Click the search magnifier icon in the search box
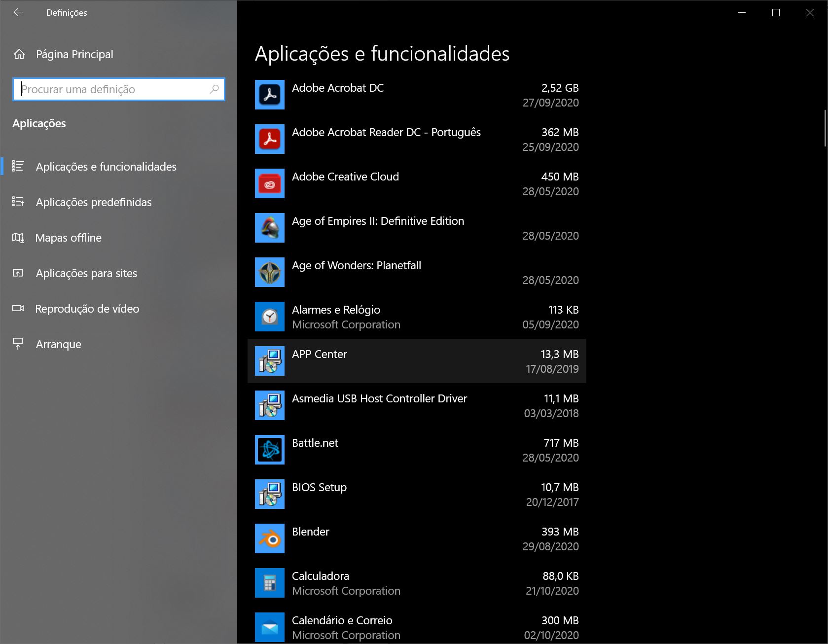This screenshot has width=828, height=644. click(x=214, y=89)
